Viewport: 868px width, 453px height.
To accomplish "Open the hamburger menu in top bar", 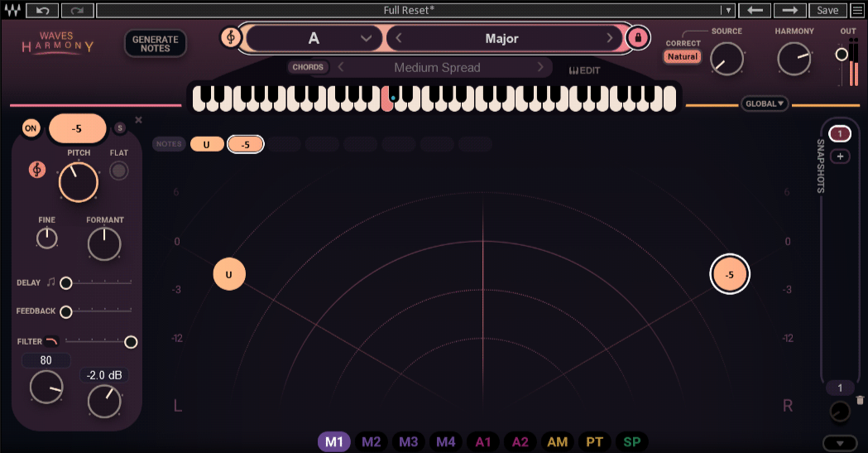I will (857, 10).
